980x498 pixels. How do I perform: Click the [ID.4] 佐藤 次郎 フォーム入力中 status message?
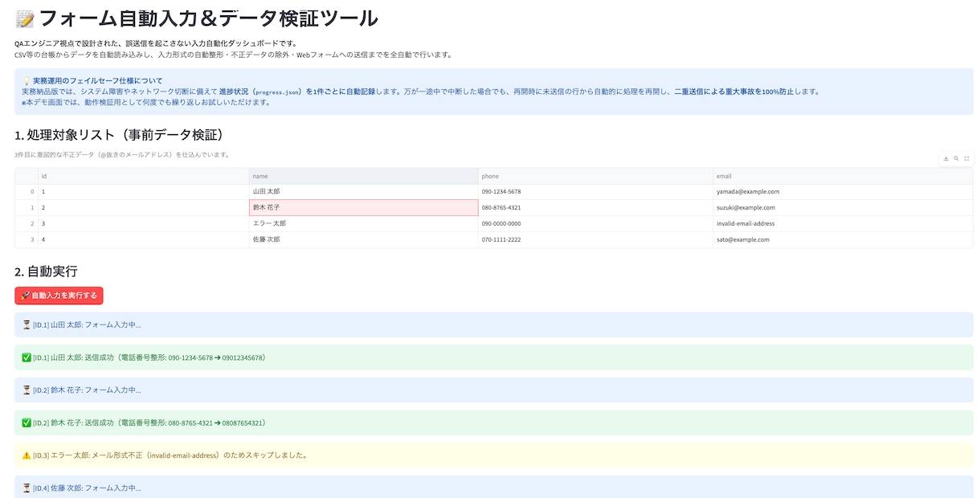click(494, 487)
